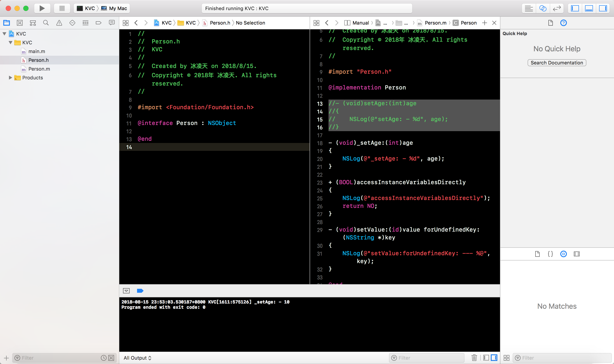This screenshot has height=364, width=614.
Task: Open the All Output dropdown
Action: tap(137, 358)
